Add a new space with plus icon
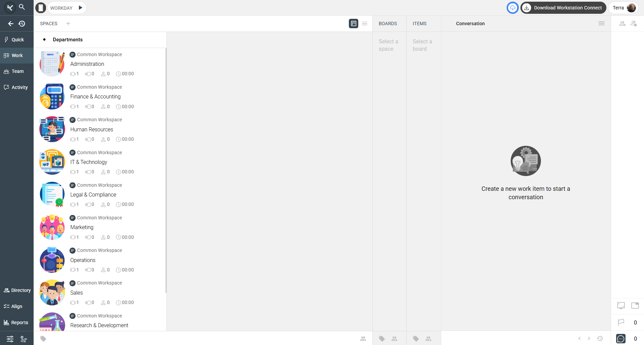Viewport: 644px width, 345px height. pos(68,24)
